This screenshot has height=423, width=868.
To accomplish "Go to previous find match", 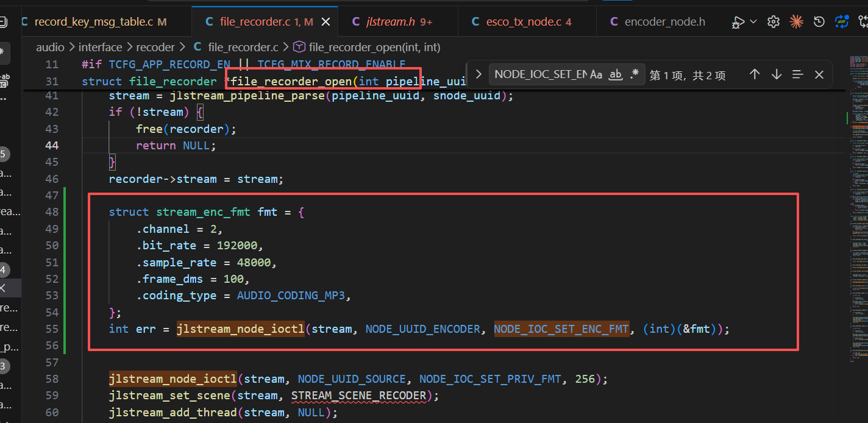I will (755, 74).
